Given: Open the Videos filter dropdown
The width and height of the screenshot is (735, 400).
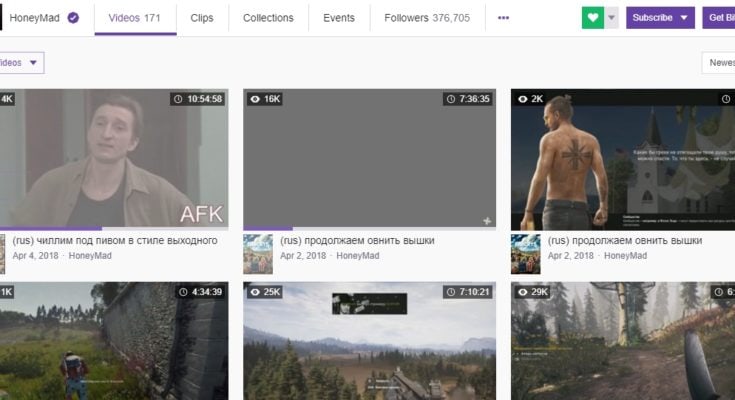Looking at the screenshot, I should point(21,63).
